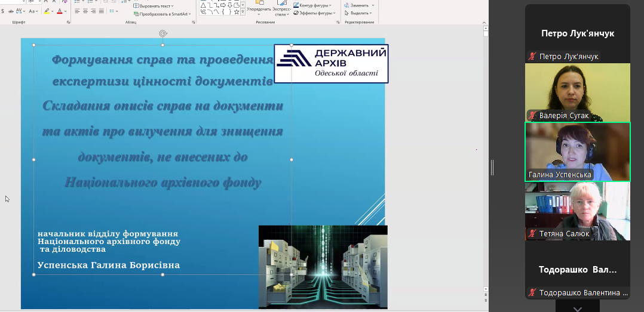Screen dimensions: 644x312
Task: Select the star shape in the gallery
Action: (237, 11)
